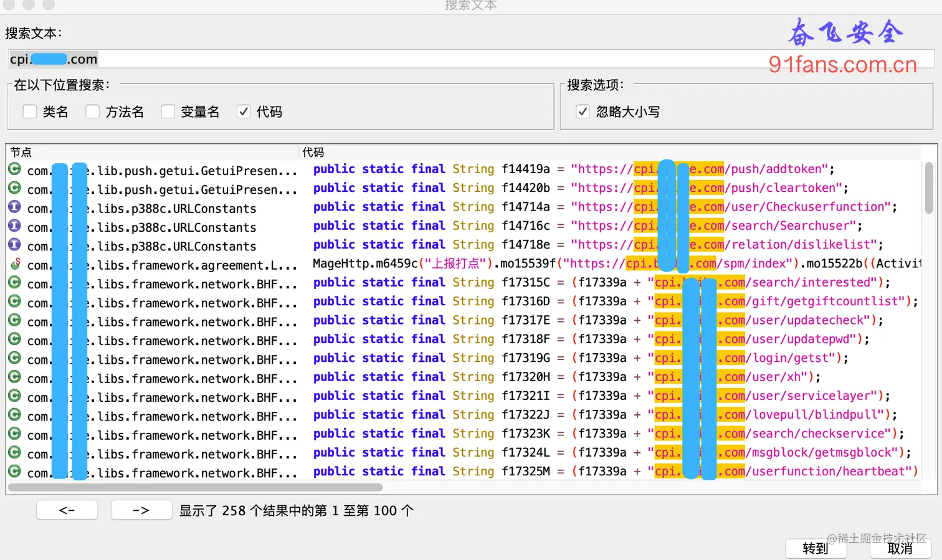Click the class icon of the f14419a row
The image size is (942, 560).
pos(14,169)
